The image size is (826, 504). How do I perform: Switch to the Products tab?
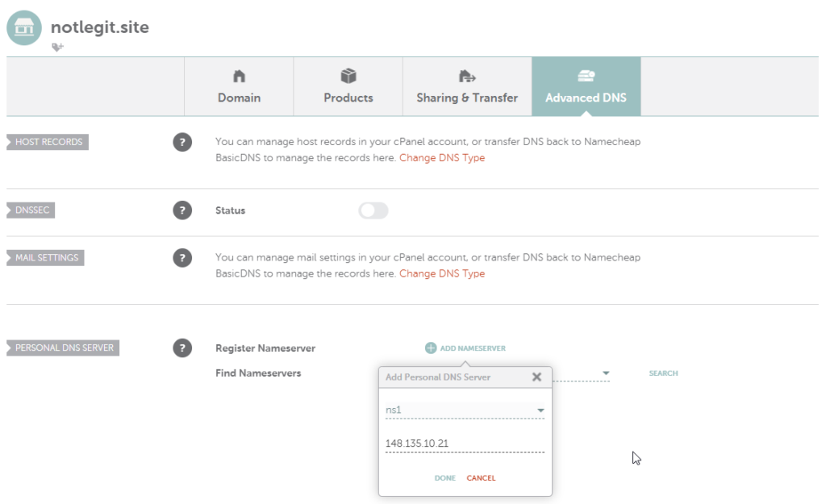point(348,86)
